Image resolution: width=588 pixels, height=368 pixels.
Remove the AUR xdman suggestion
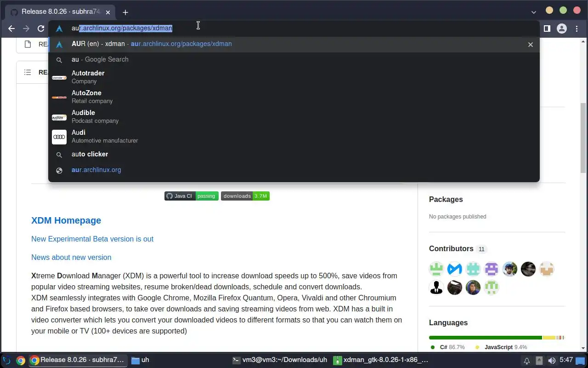coord(531,45)
